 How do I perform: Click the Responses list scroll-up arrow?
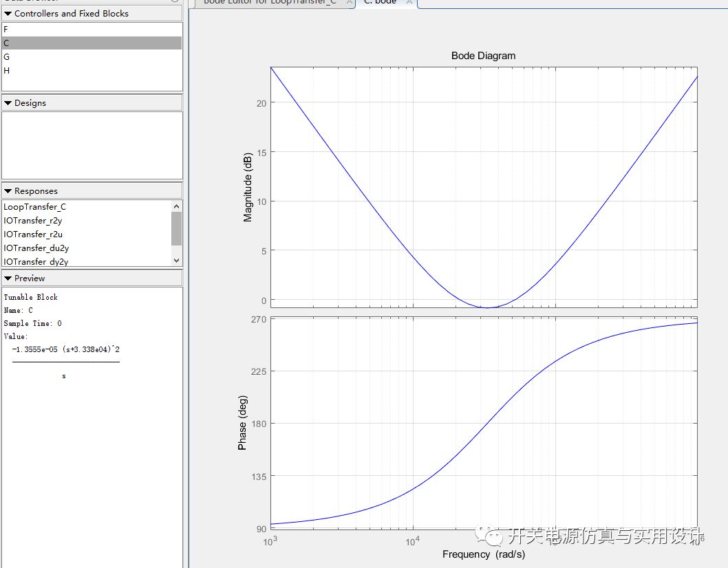[x=176, y=206]
